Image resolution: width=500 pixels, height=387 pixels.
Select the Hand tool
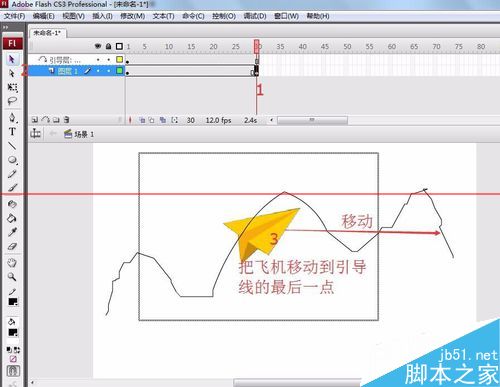tap(12, 263)
